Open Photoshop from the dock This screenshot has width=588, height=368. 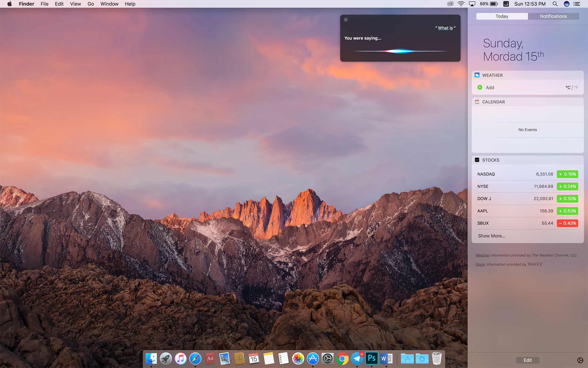[x=372, y=359]
